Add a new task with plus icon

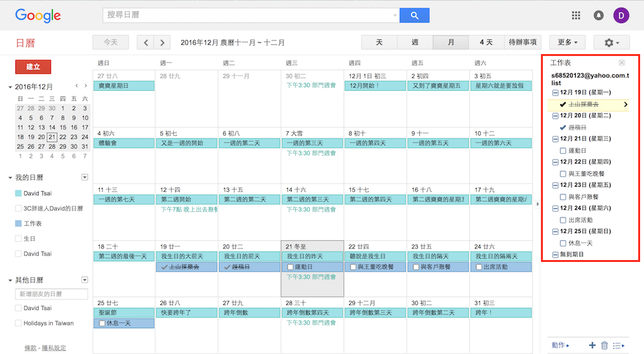pyautogui.click(x=592, y=346)
